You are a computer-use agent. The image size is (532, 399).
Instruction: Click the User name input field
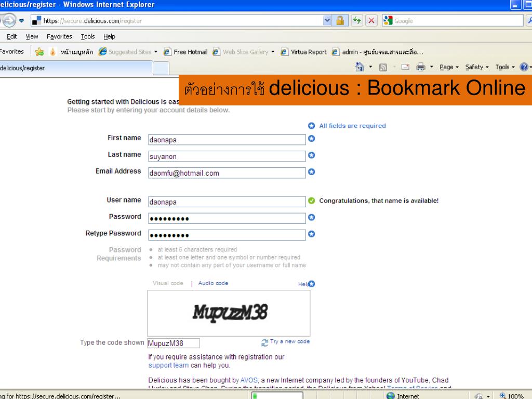tap(227, 202)
